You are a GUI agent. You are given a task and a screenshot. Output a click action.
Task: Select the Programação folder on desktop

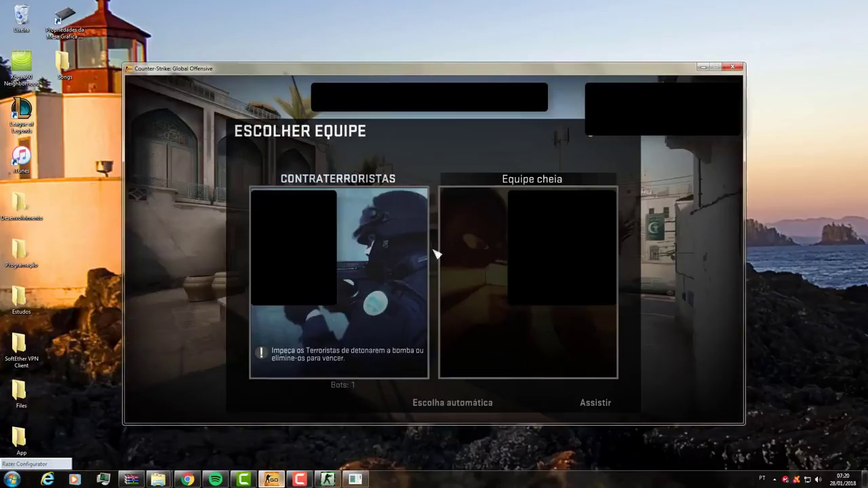coord(21,254)
